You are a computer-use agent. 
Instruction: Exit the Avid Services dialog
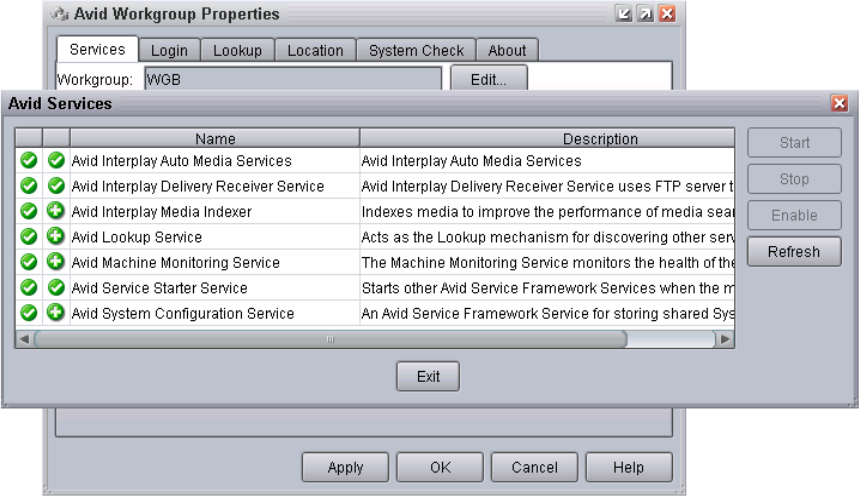tap(428, 376)
